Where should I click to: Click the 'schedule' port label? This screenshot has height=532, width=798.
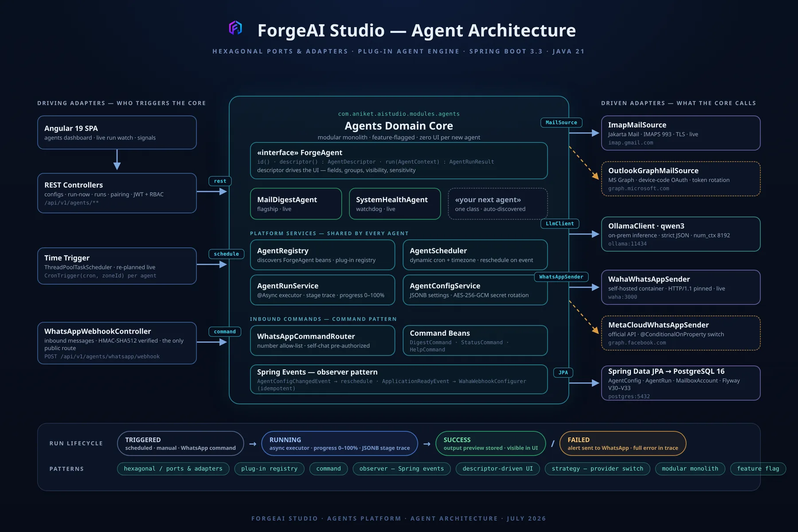(x=227, y=254)
